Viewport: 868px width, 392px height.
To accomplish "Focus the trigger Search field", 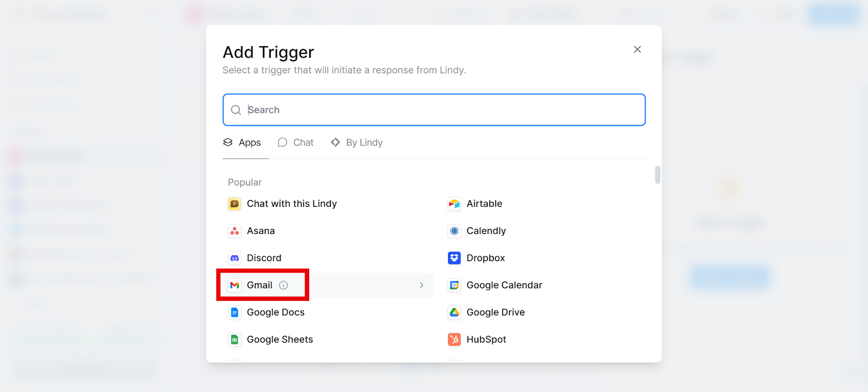I will tap(434, 110).
